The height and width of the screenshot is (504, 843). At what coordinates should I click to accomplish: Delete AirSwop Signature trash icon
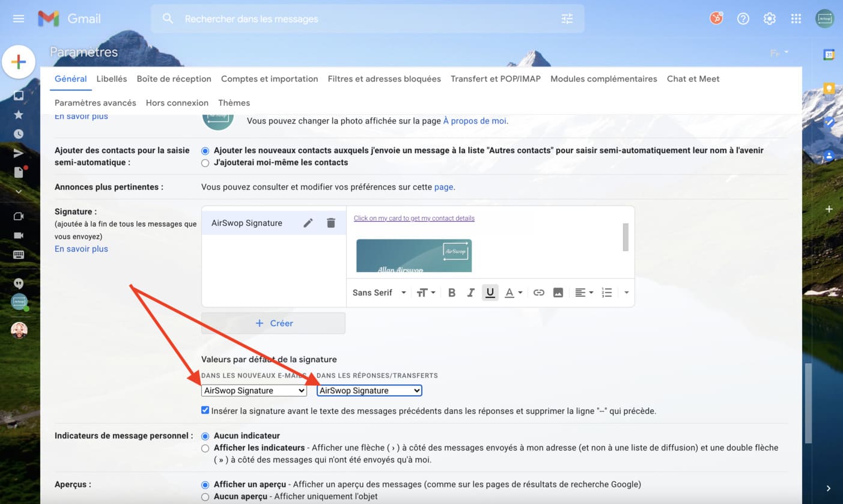[330, 223]
